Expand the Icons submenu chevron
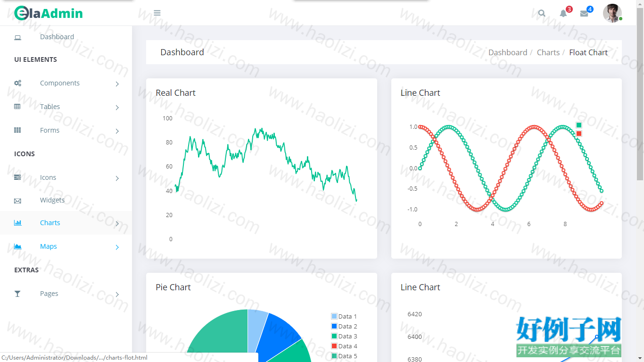Screen dimensions: 644x362 (x=117, y=178)
